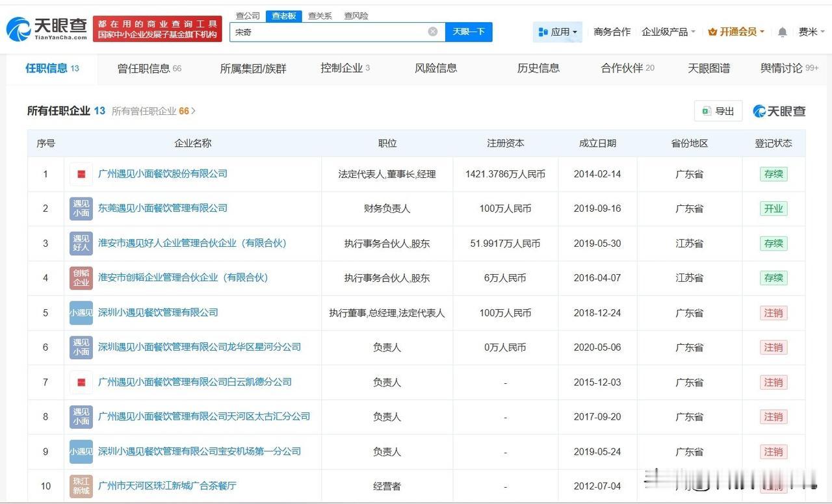The width and height of the screenshot is (832, 504).
Task: Open the 费米 user account dropdown
Action: [x=811, y=32]
